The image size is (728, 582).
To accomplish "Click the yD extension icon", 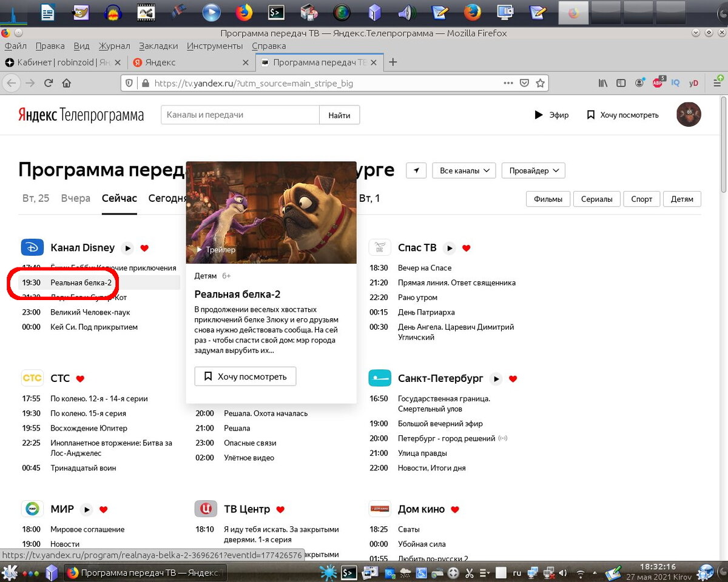I will coord(693,83).
